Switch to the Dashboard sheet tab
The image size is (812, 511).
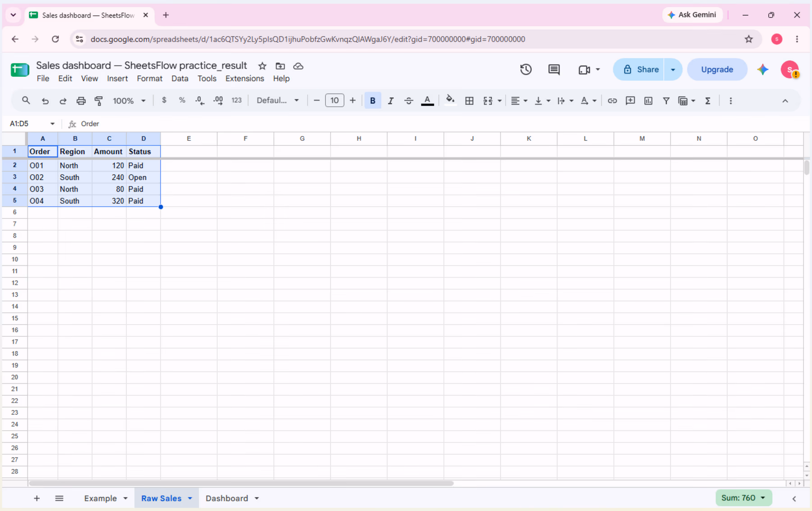point(227,498)
